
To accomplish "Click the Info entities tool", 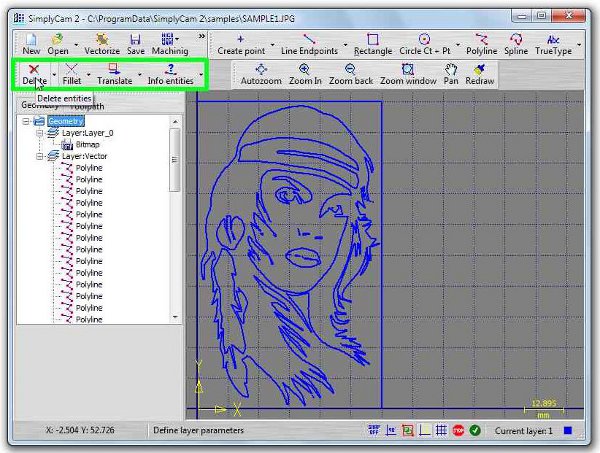I will coord(170,75).
